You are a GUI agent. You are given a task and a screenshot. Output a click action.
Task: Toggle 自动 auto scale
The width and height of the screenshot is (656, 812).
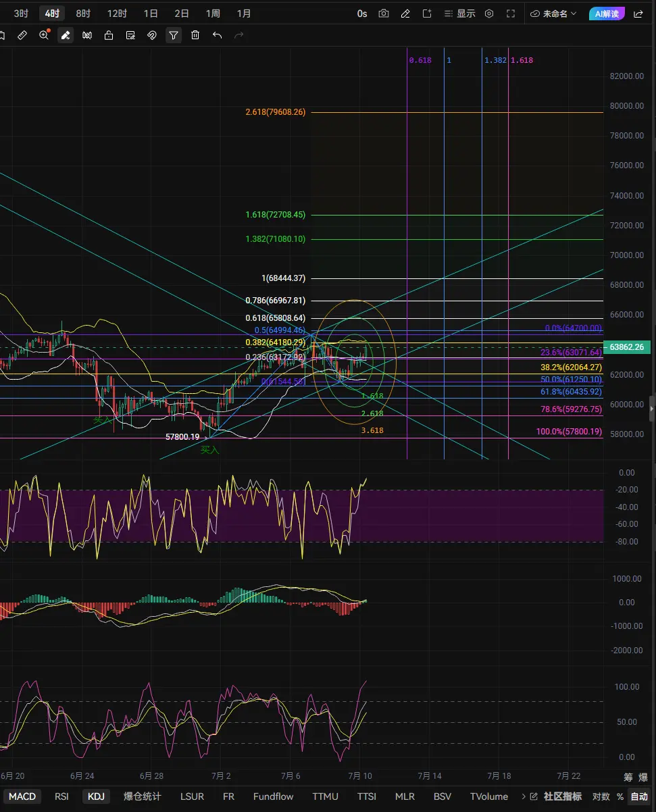pos(638,796)
